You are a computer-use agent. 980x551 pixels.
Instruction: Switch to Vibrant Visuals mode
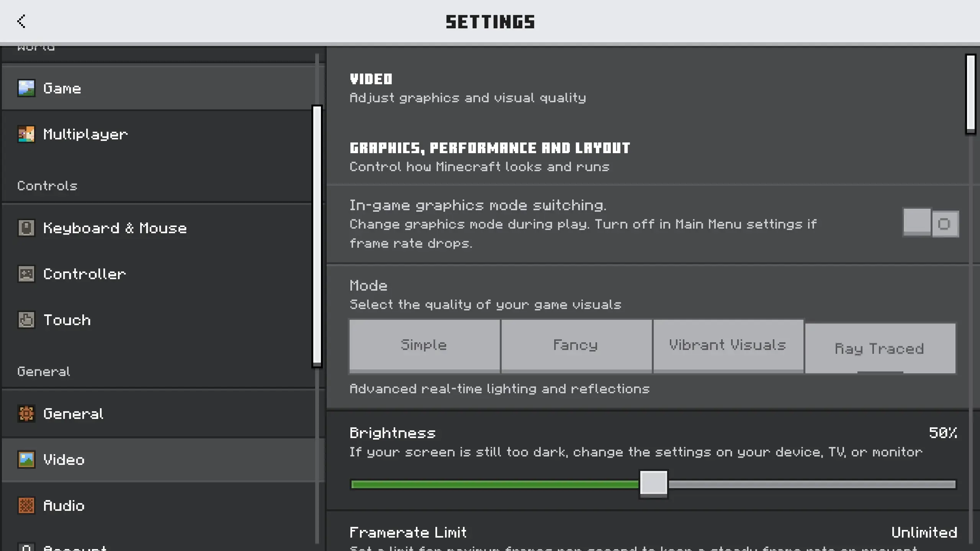[x=728, y=345]
